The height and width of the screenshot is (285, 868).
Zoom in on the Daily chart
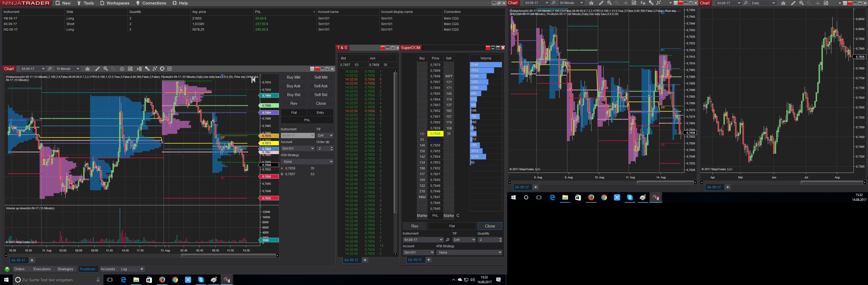click(801, 3)
